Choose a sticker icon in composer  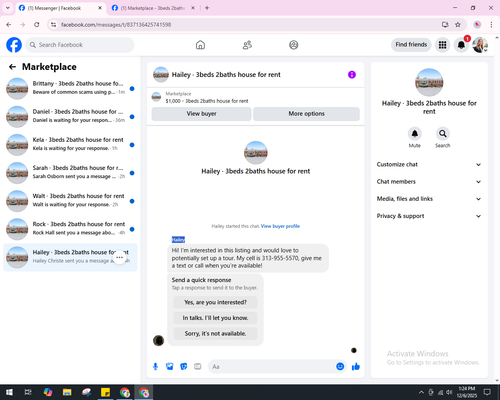point(184,367)
